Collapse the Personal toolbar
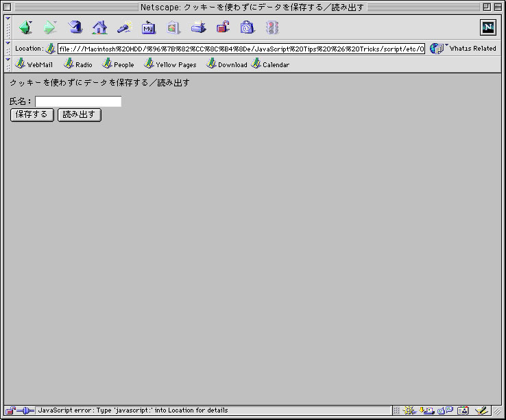Viewport: 506px width, 420px height. 8,64
